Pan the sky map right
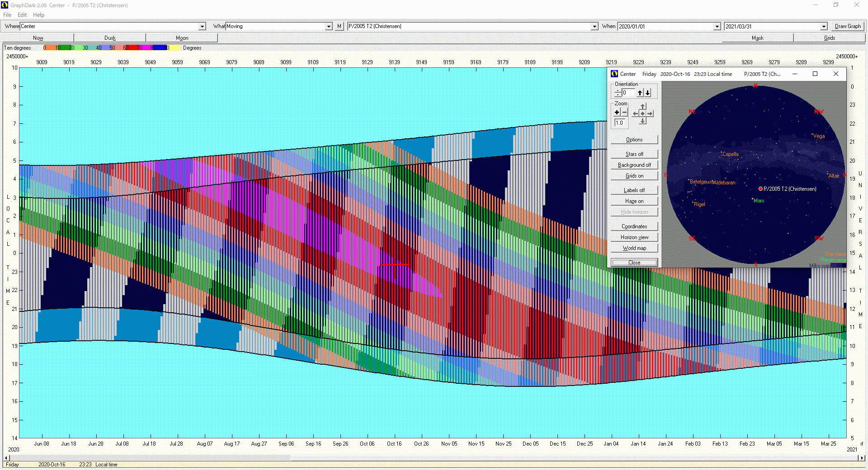Viewport: 868px width, 470px height. (x=650, y=113)
